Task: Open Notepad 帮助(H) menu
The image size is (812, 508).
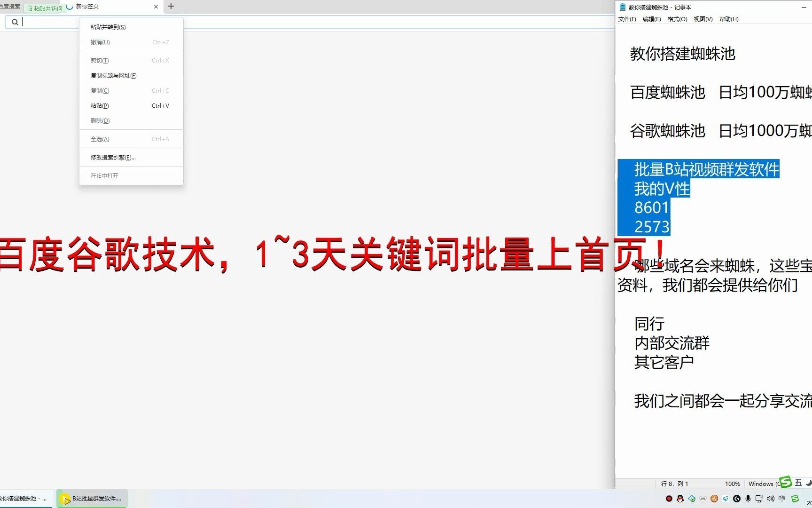Action: (x=729, y=19)
